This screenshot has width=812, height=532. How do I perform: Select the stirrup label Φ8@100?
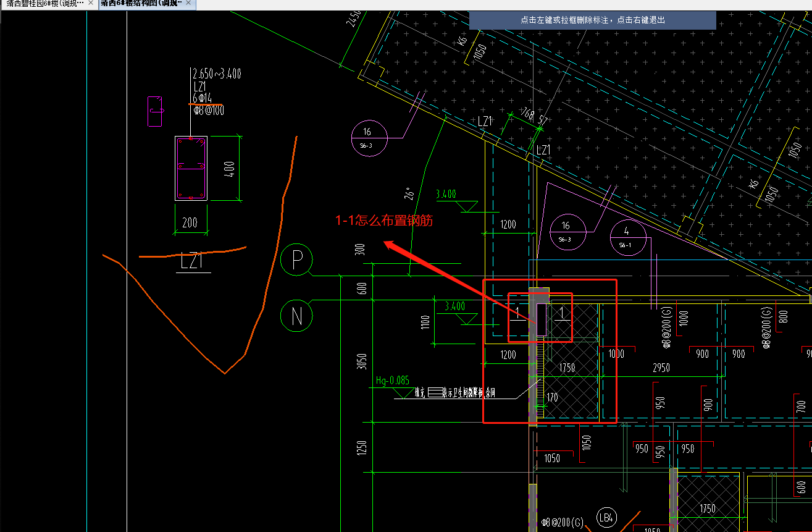point(208,111)
